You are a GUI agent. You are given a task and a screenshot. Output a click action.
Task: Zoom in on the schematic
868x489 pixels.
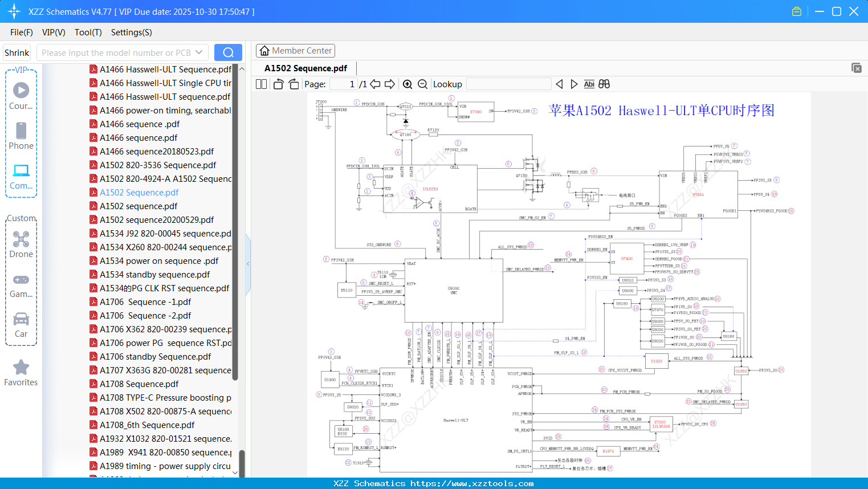[407, 84]
